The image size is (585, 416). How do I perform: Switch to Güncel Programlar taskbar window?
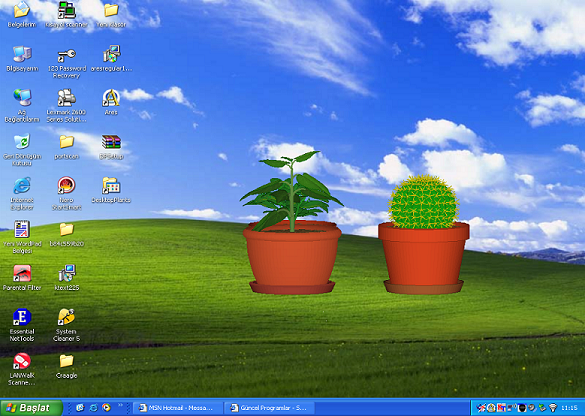click(x=269, y=408)
